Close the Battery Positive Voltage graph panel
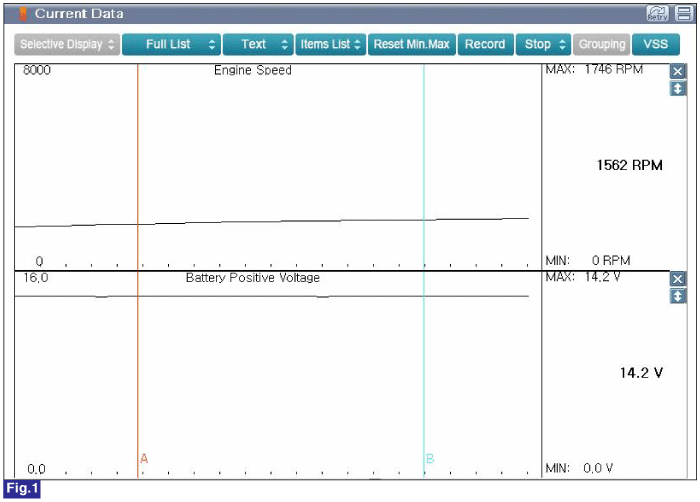Screen dimensions: 700x502 tap(678, 279)
